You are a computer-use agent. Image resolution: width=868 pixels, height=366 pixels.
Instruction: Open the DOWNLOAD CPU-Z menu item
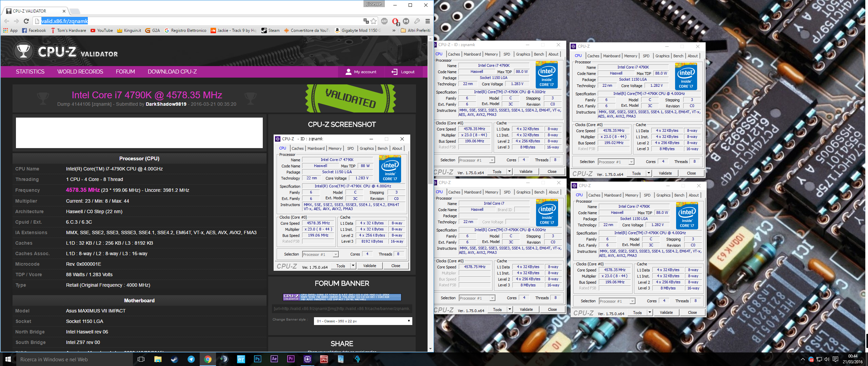click(x=172, y=72)
